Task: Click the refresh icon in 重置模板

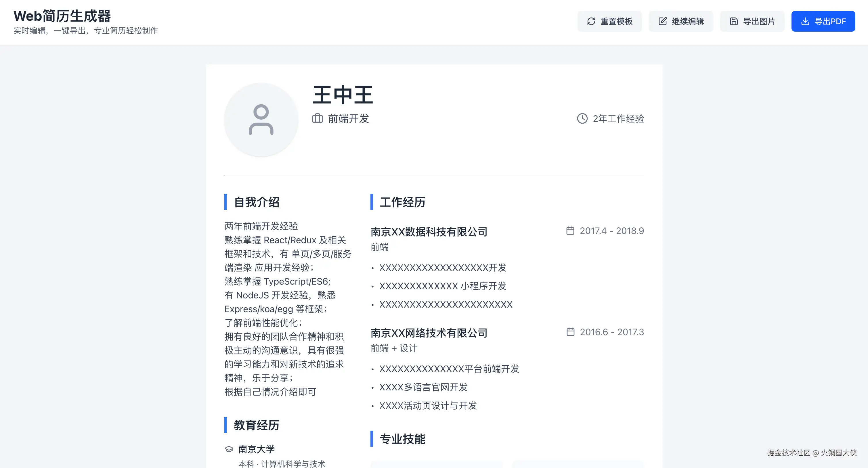Action: click(x=591, y=21)
